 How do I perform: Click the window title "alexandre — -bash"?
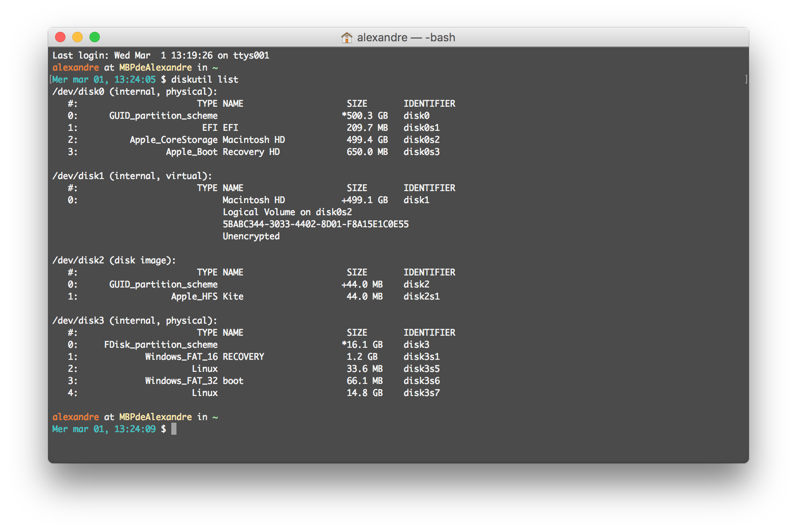[x=406, y=37]
